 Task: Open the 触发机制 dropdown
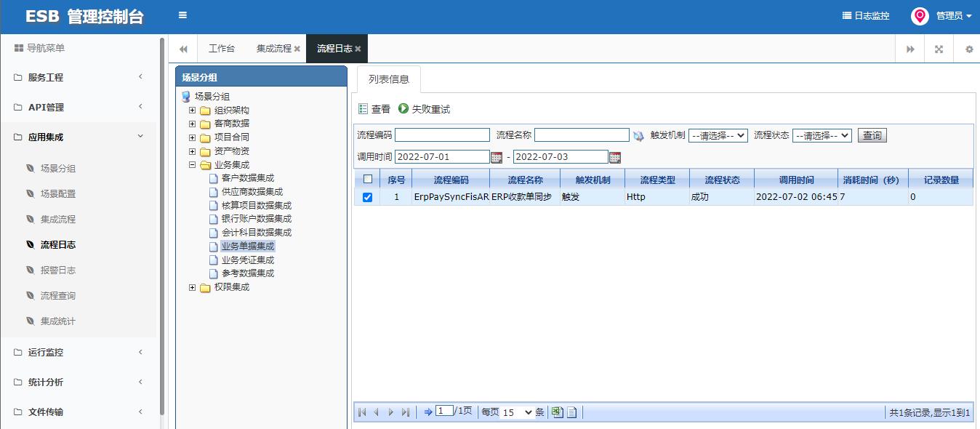pos(718,135)
